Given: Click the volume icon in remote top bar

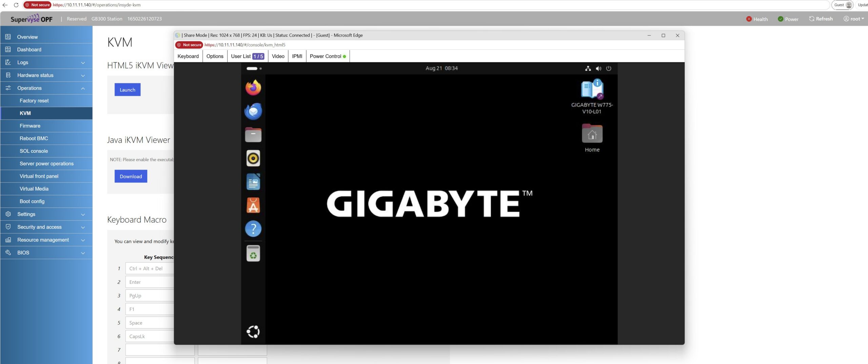Looking at the screenshot, I should tap(598, 68).
